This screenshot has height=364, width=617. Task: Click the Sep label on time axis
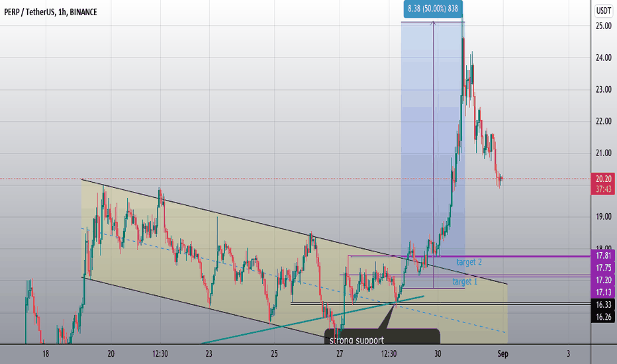503,354
